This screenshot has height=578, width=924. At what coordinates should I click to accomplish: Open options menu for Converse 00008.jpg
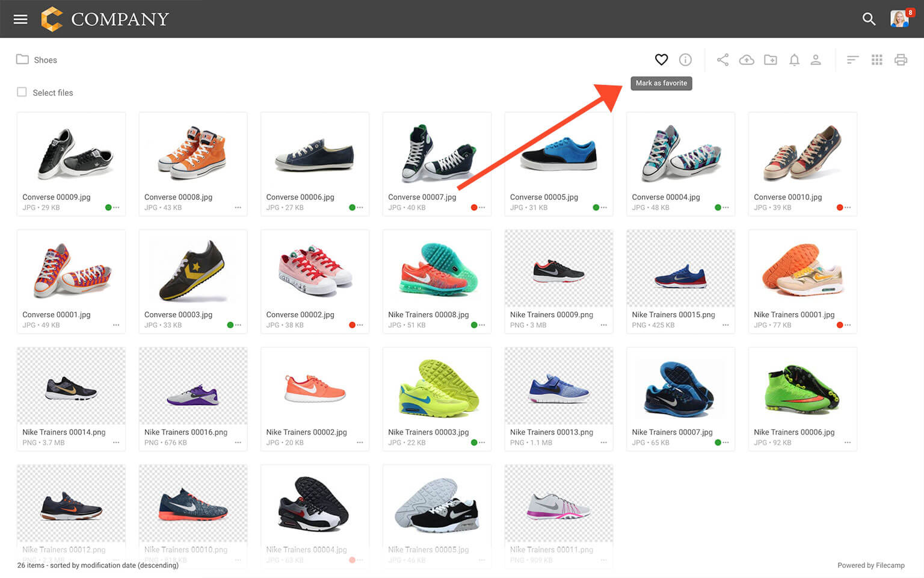pyautogui.click(x=238, y=208)
